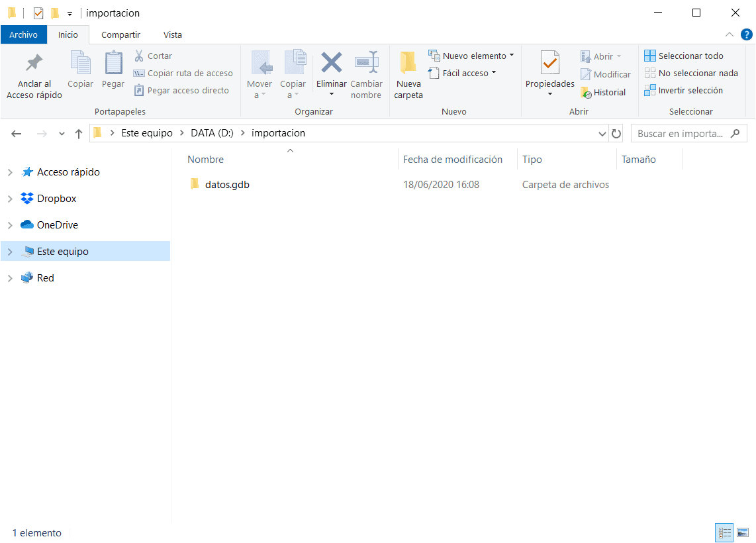This screenshot has width=756, height=543.
Task: Open the Historial file history button
Action: click(603, 93)
